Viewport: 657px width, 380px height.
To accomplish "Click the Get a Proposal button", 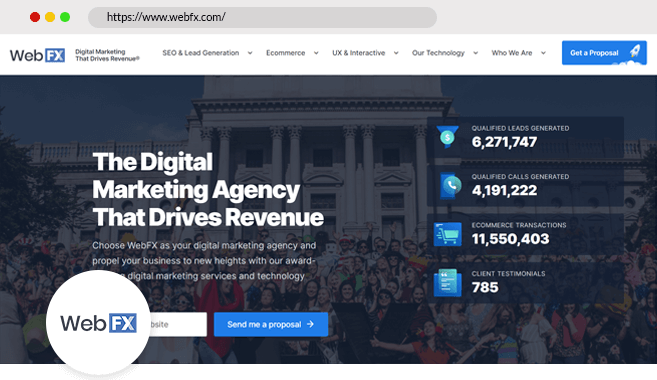I will point(604,53).
